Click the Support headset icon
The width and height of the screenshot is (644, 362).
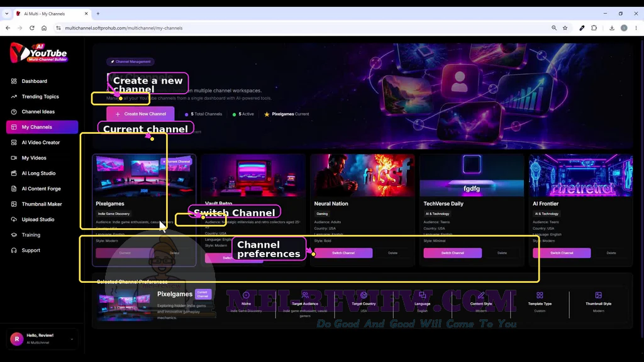[14, 250]
